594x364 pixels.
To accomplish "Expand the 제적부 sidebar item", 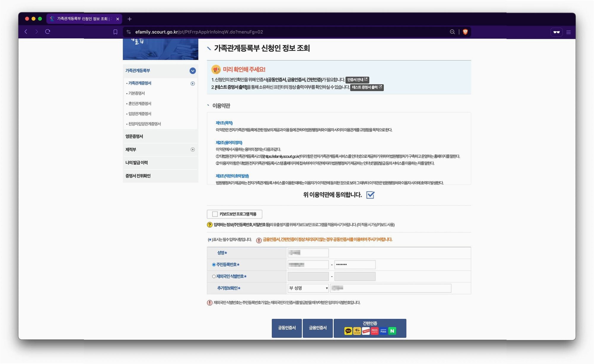I will (192, 150).
